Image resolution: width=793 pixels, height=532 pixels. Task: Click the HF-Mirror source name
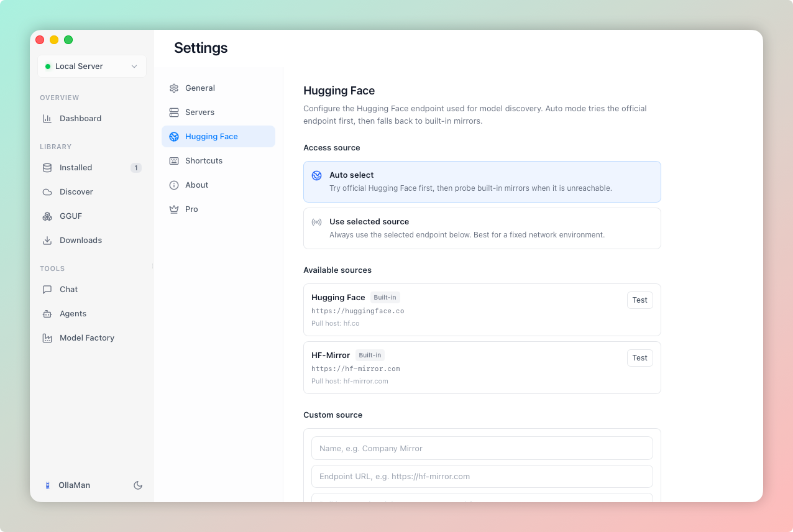point(331,355)
